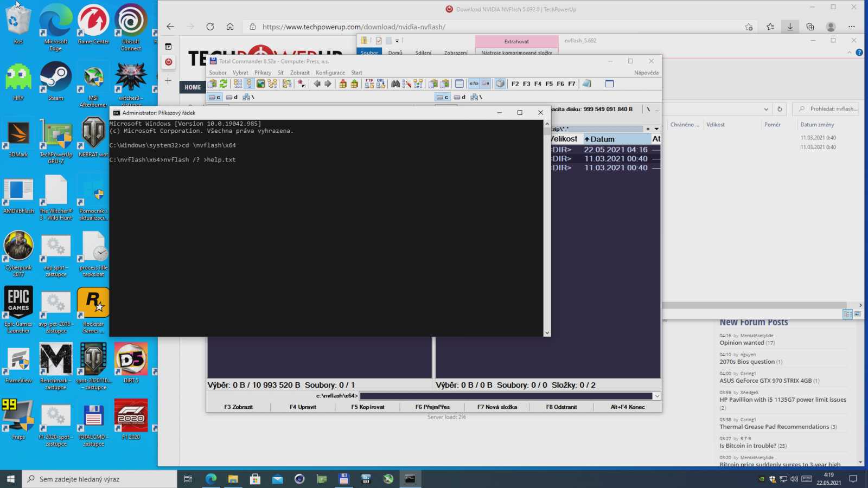868x488 pixels.
Task: Click the synchronize directories icon
Action: click(418, 84)
